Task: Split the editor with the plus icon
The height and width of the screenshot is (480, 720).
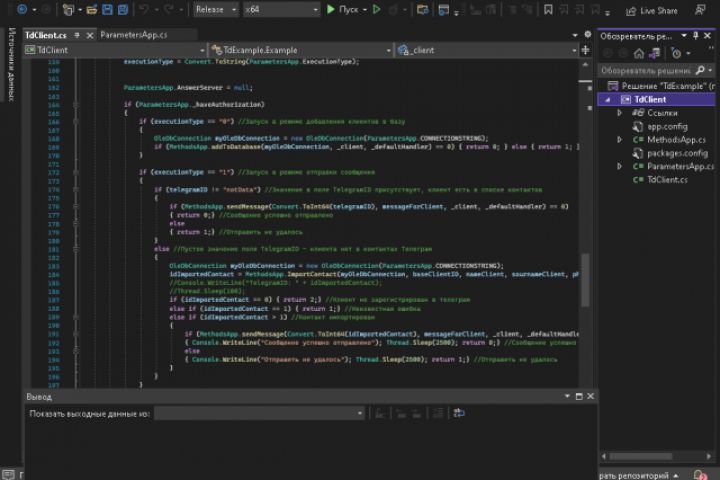Action: coord(585,50)
